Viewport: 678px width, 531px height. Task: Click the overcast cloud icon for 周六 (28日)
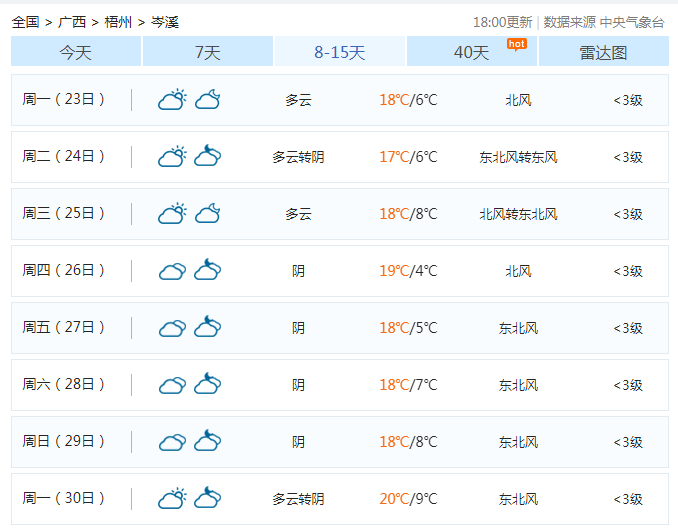pyautogui.click(x=172, y=384)
